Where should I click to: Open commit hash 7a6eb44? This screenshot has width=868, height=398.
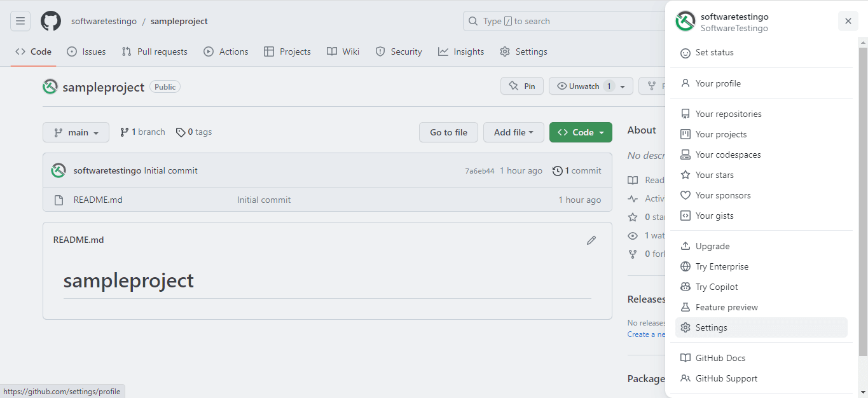point(479,171)
